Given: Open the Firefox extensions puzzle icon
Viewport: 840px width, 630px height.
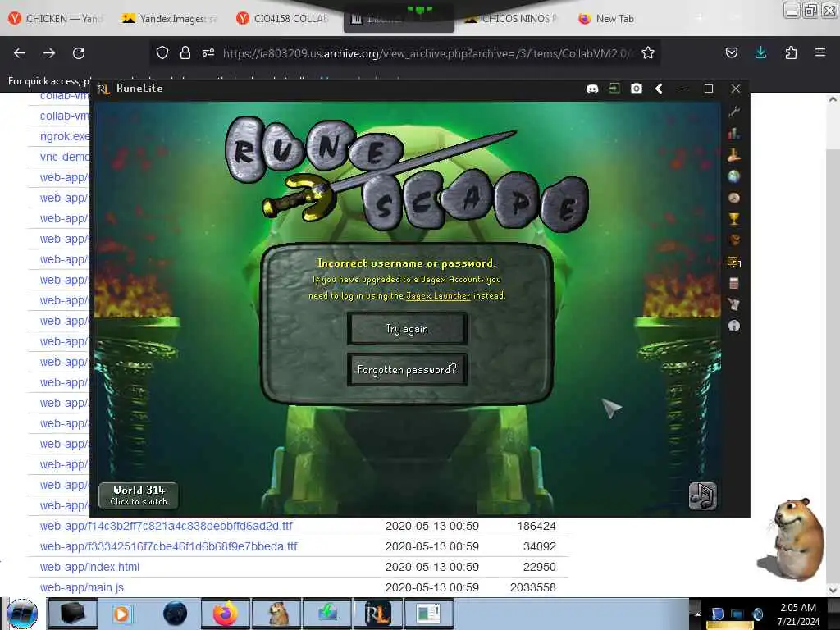Looking at the screenshot, I should [x=791, y=52].
